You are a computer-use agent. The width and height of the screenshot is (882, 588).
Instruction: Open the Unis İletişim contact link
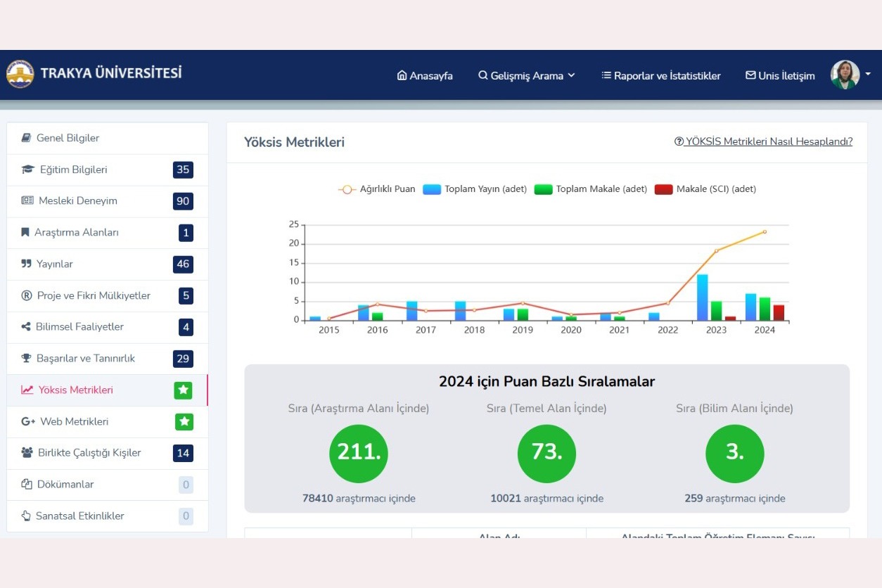coord(780,75)
